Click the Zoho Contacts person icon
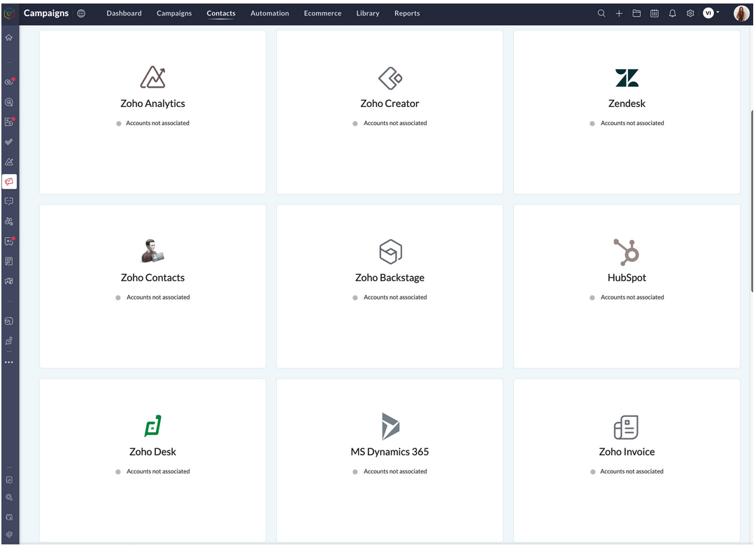 [x=152, y=250]
